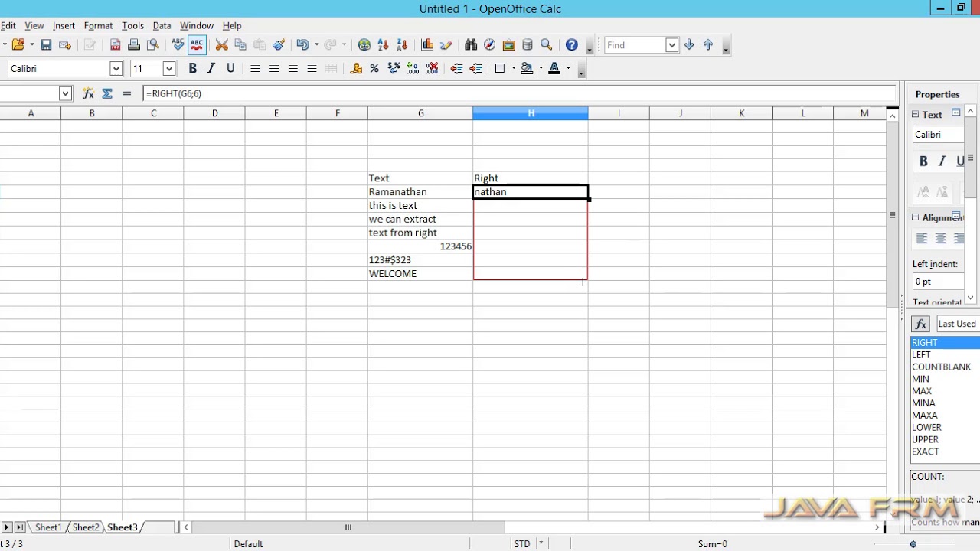
Task: Open the Find toolbar dropdown arrow
Action: click(x=671, y=45)
